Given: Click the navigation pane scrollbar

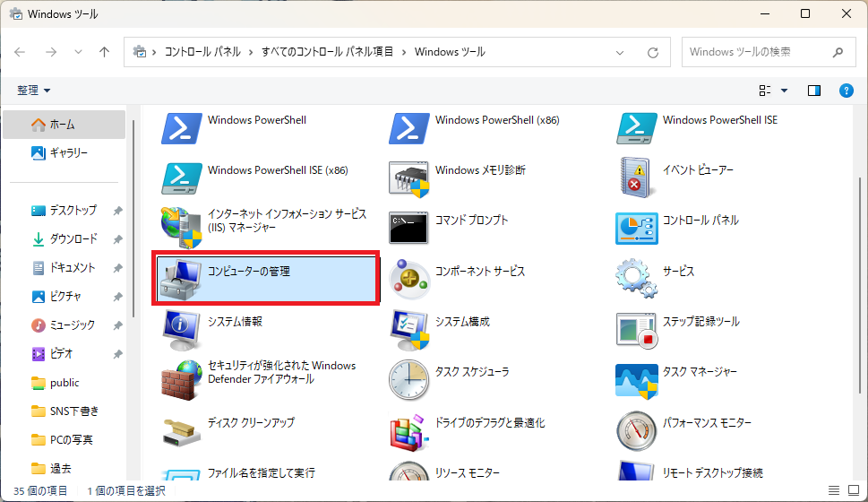Looking at the screenshot, I should point(133,219).
